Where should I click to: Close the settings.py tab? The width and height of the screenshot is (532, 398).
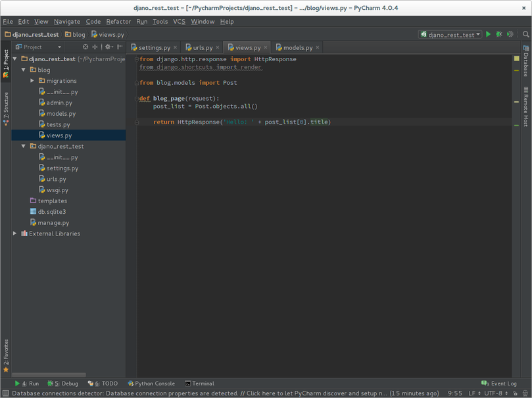(175, 47)
